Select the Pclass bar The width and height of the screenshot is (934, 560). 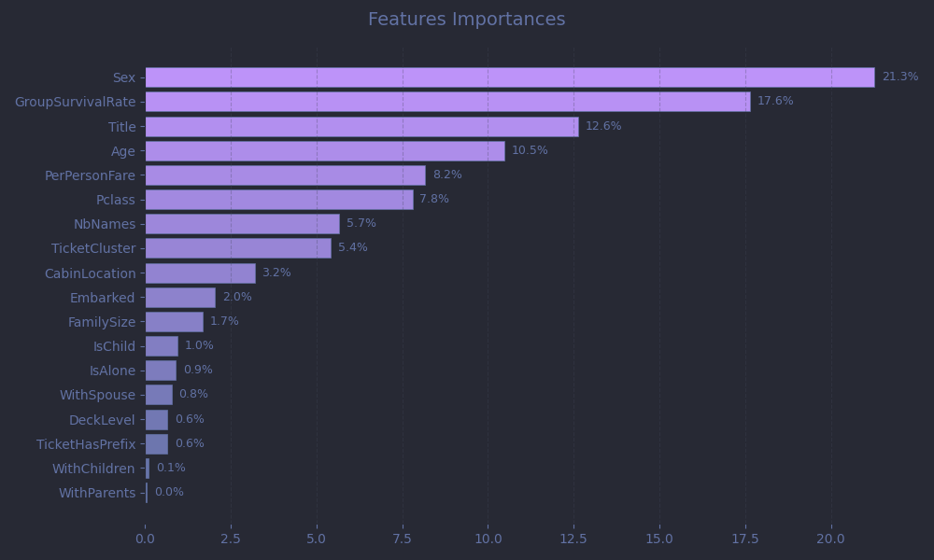tap(278, 200)
